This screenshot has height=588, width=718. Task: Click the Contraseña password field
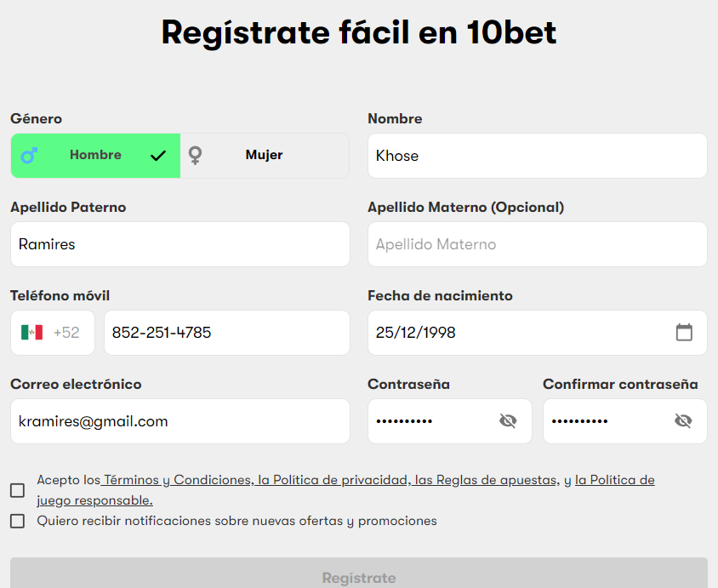[x=450, y=421]
